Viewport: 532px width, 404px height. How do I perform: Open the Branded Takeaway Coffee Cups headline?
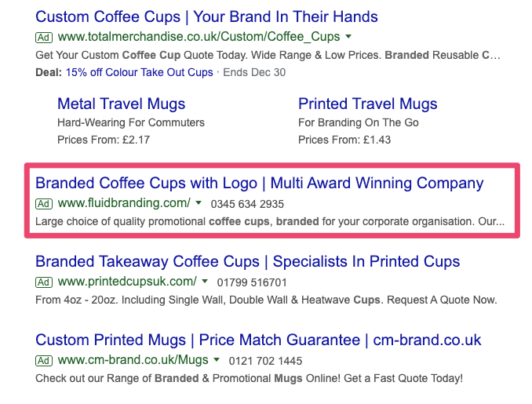tap(247, 261)
